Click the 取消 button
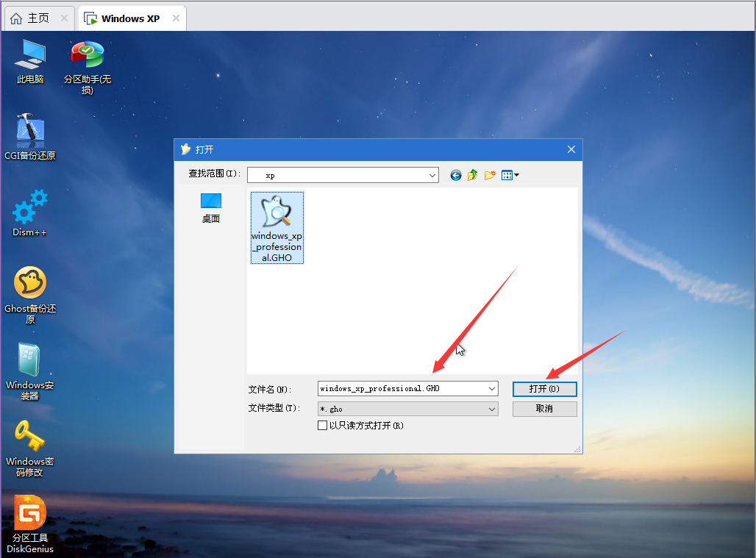The image size is (756, 558). tap(544, 409)
